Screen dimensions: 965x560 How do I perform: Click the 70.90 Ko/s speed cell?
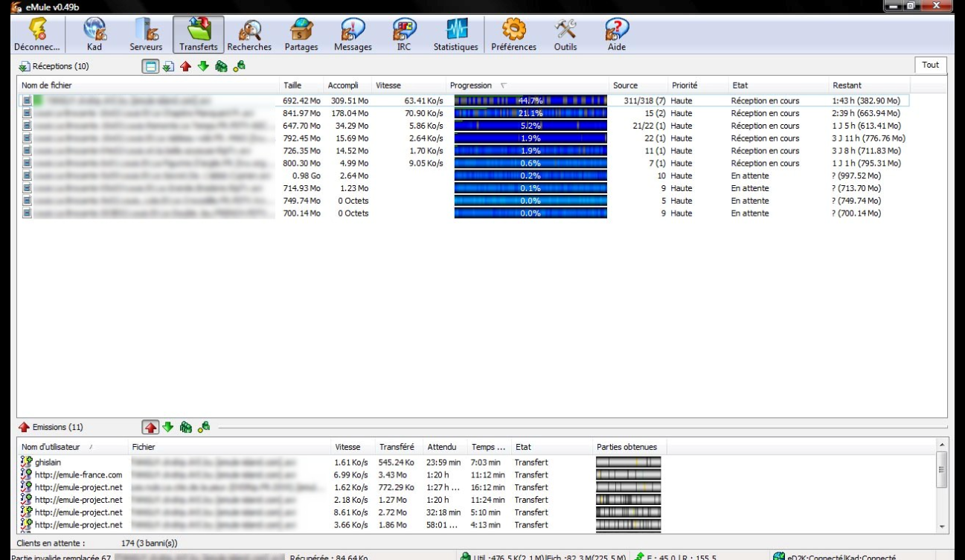(423, 113)
